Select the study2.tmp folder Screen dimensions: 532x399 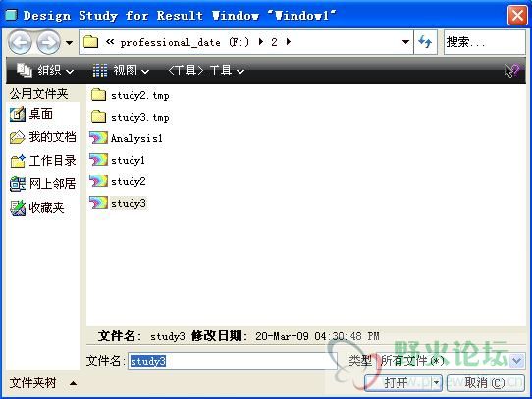pyautogui.click(x=130, y=96)
